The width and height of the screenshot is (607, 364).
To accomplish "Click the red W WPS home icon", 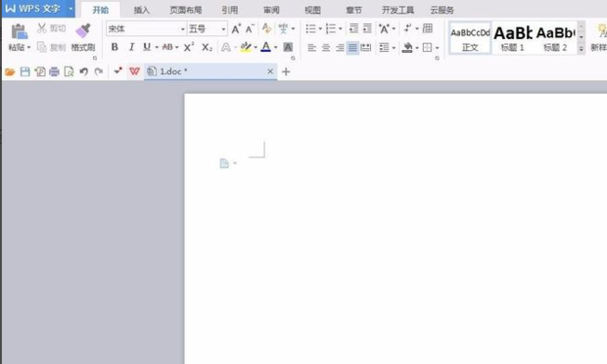I will pos(134,71).
